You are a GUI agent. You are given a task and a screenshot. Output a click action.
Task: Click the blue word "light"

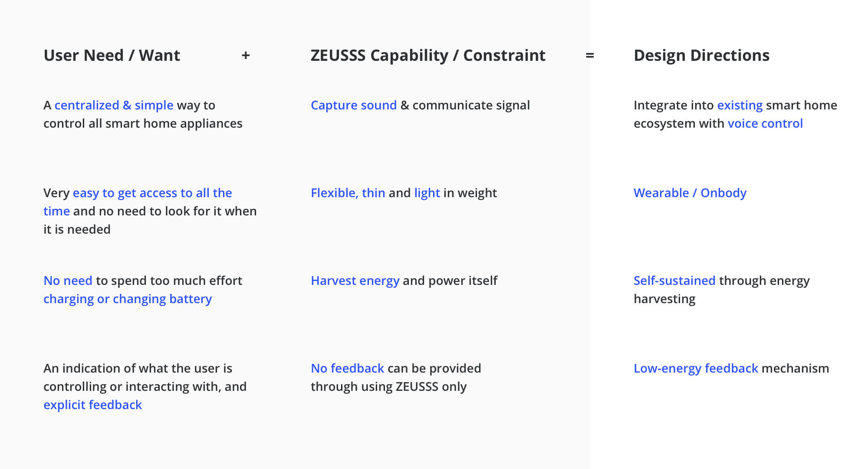tap(427, 193)
